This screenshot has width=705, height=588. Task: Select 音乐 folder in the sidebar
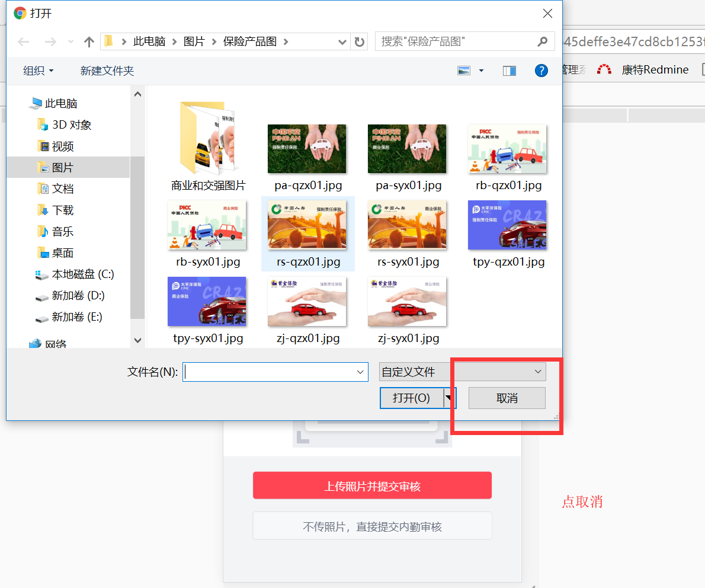pos(55,231)
